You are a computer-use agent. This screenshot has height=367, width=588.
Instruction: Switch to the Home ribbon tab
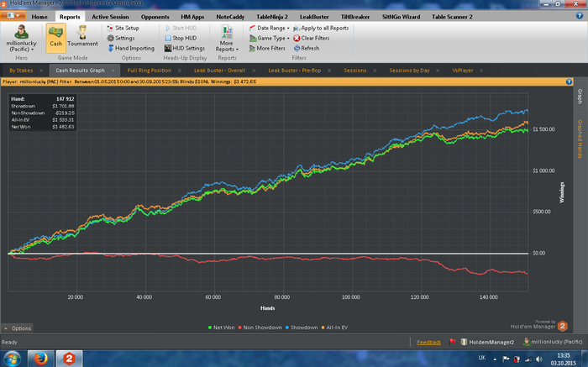[39, 17]
